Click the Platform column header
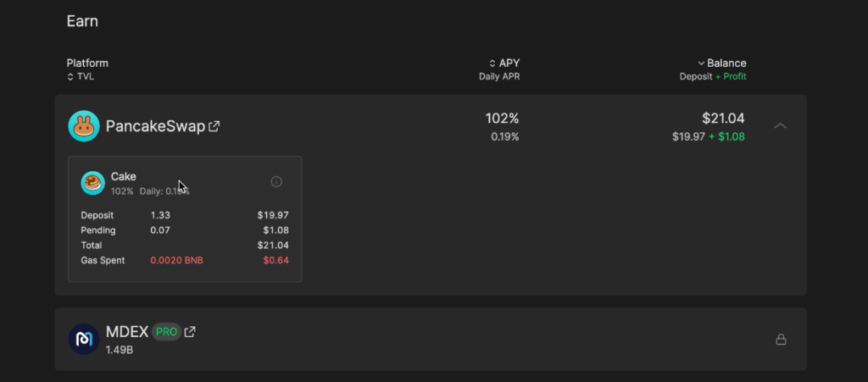The width and height of the screenshot is (868, 382). [x=87, y=63]
